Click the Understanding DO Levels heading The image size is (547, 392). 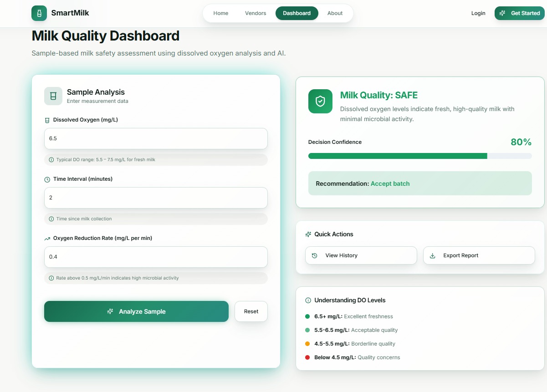(350, 300)
